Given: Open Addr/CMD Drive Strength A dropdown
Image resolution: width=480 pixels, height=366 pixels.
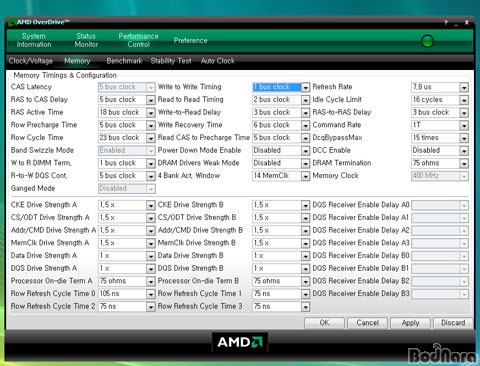Looking at the screenshot, I should (x=151, y=230).
